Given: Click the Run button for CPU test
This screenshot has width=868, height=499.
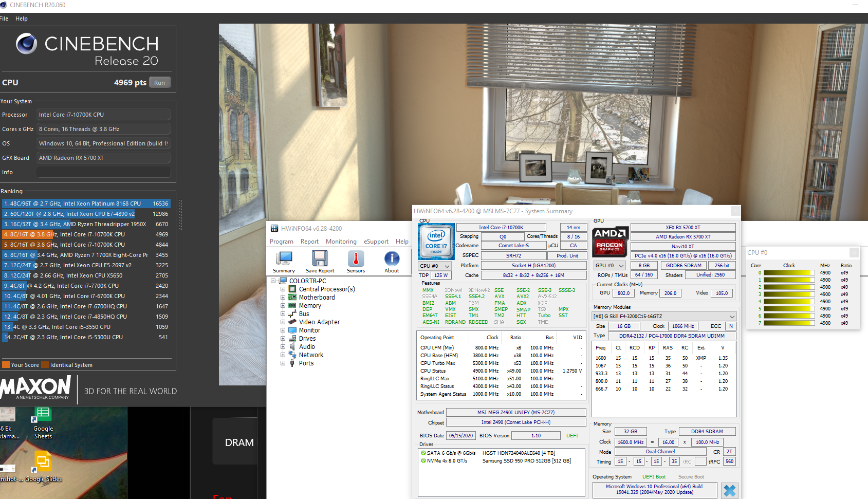Looking at the screenshot, I should [160, 83].
